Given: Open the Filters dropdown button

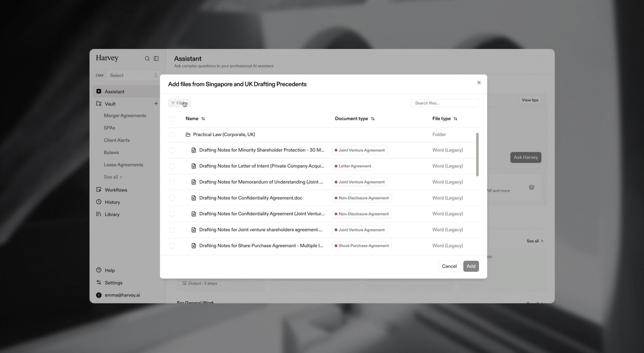Looking at the screenshot, I should click(x=179, y=103).
